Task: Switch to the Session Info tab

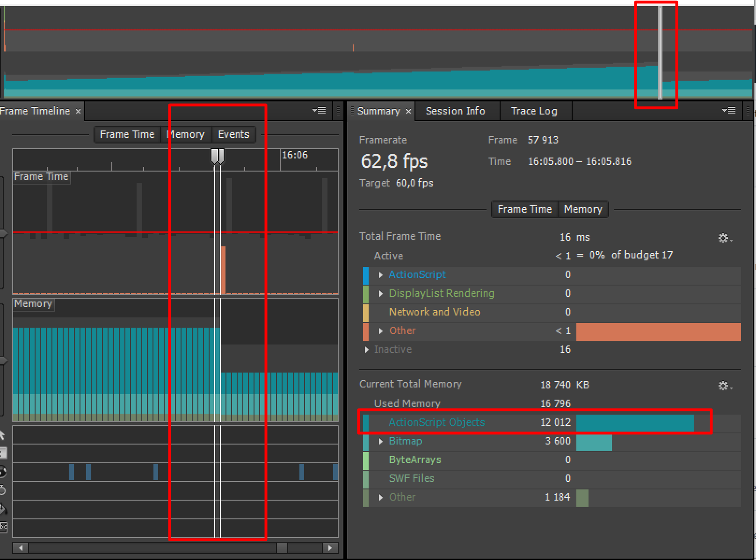Action: coord(455,111)
